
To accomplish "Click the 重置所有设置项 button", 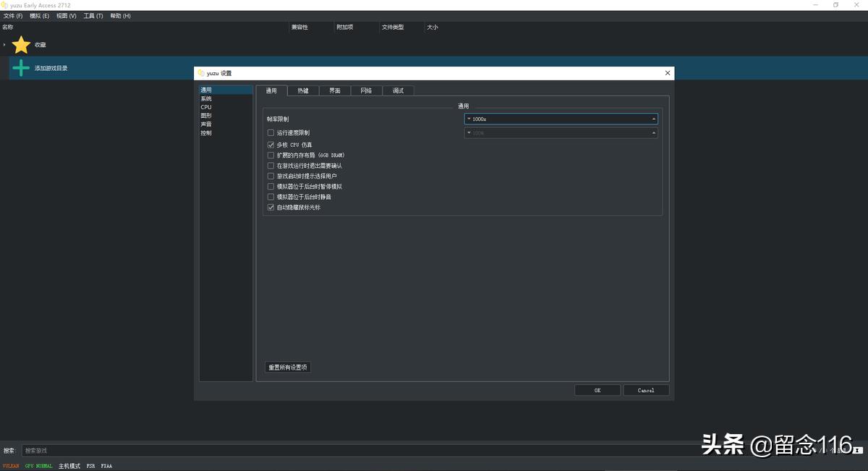I will 288,368.
